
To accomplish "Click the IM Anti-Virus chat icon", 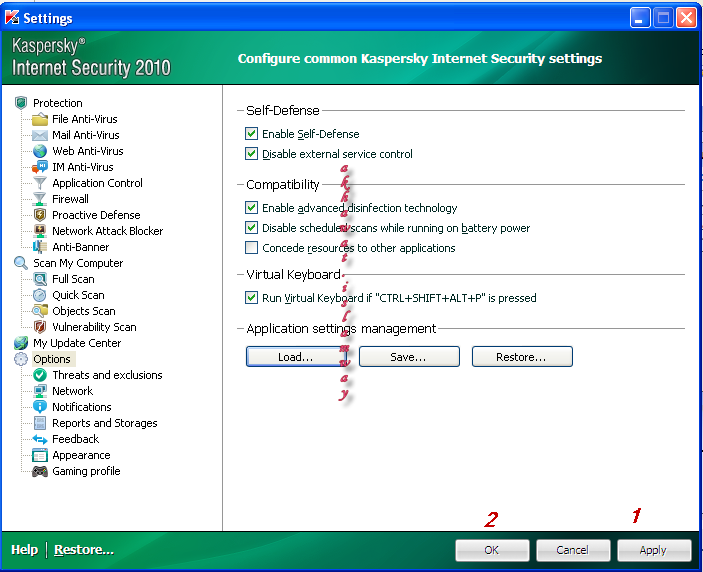I will tap(40, 167).
